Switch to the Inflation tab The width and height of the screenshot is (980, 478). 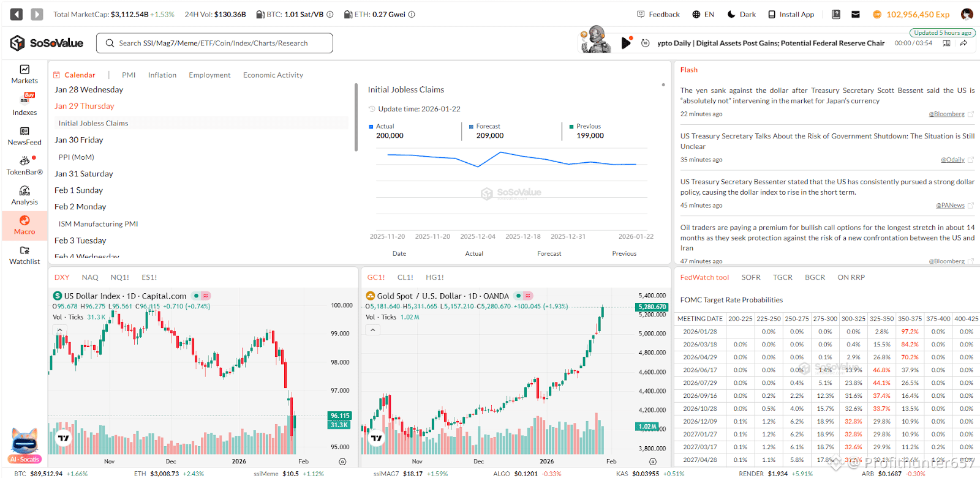coord(162,75)
